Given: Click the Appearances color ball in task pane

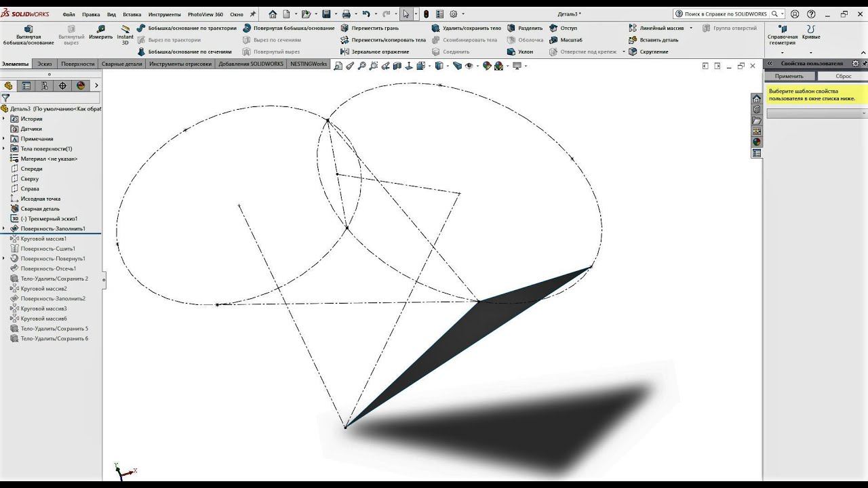Looking at the screenshot, I should [757, 142].
